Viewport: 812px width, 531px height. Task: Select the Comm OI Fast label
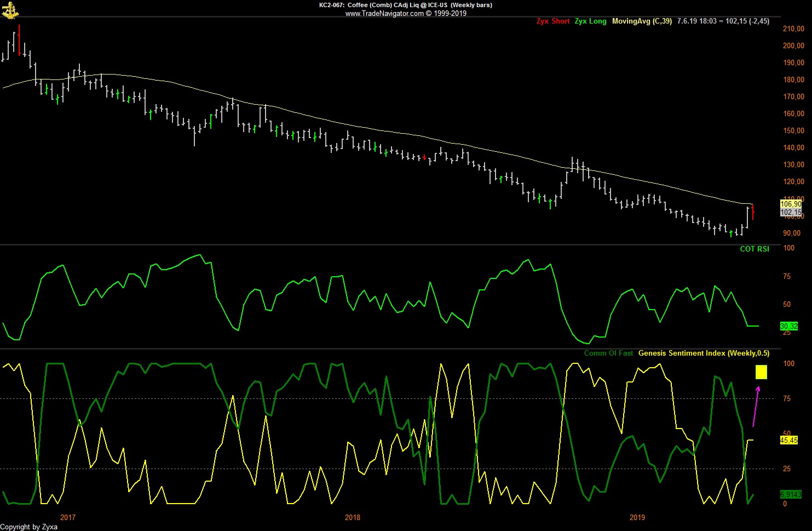[x=608, y=353]
